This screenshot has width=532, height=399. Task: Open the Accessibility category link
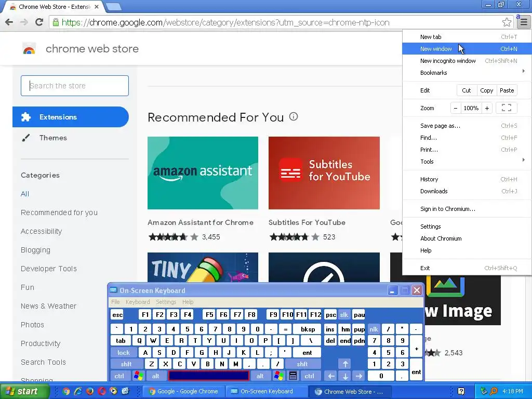tap(42, 231)
